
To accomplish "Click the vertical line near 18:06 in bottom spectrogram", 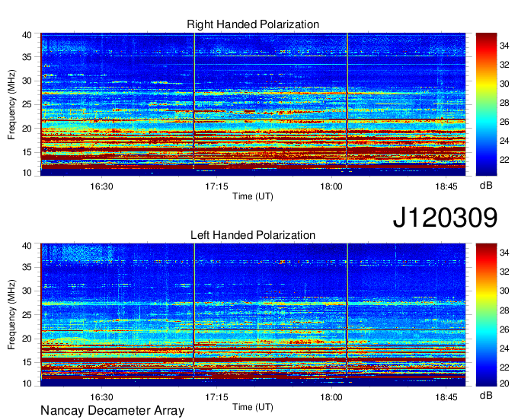I will point(347,315).
